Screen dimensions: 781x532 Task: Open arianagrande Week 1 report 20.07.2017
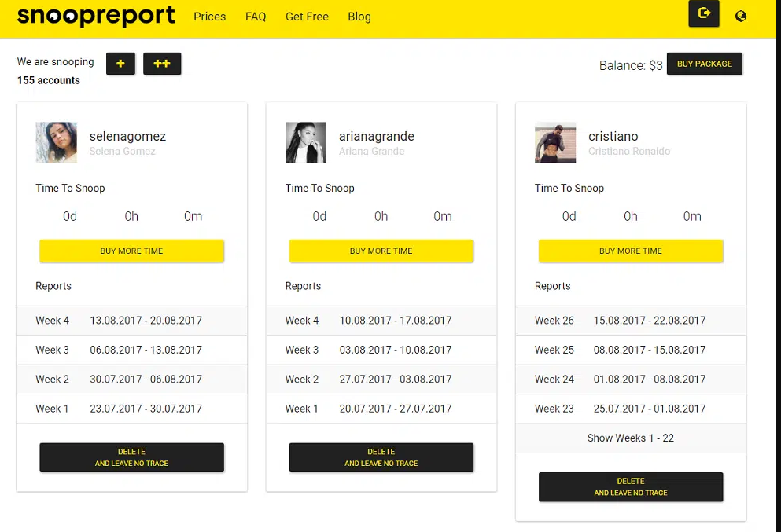[381, 409]
